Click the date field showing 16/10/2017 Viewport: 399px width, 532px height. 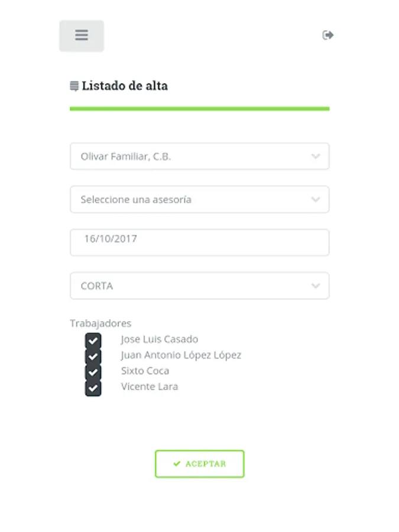(x=200, y=242)
